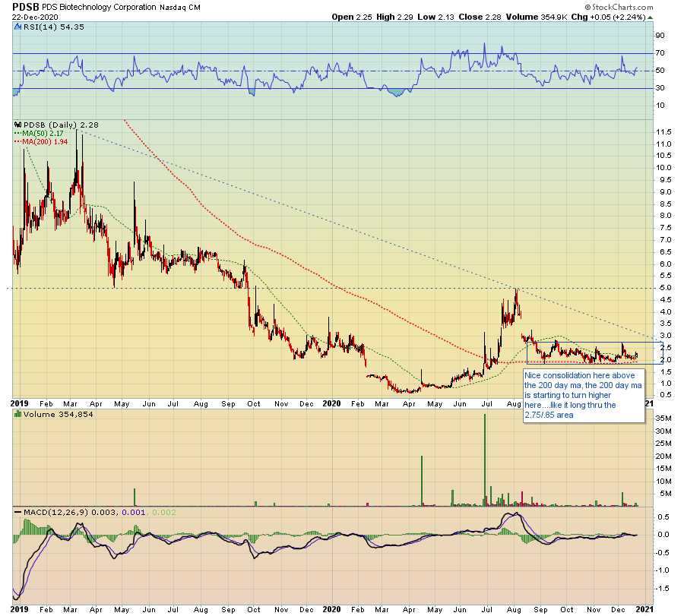Click the High 2.29 value
Screen dimensions: 684x616
coord(394,17)
